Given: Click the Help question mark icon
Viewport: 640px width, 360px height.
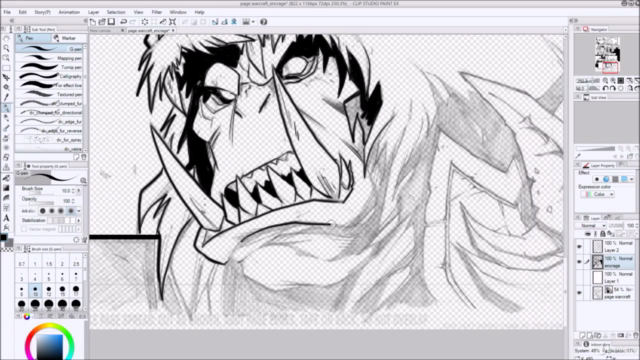Looking at the screenshot, I should pos(264,22).
